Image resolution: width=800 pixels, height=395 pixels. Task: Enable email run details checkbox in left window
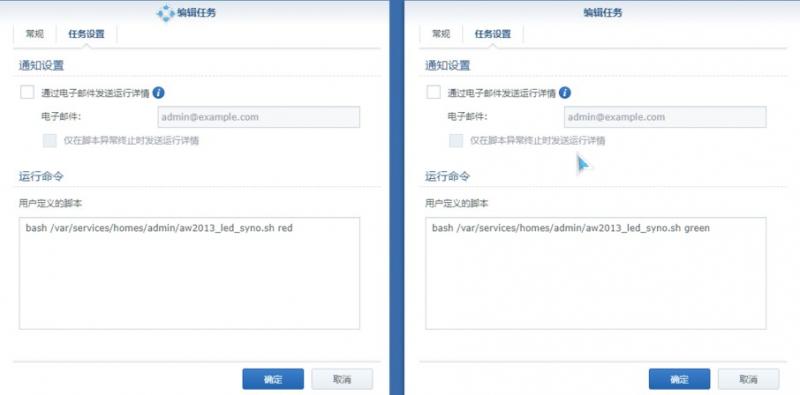coord(27,92)
